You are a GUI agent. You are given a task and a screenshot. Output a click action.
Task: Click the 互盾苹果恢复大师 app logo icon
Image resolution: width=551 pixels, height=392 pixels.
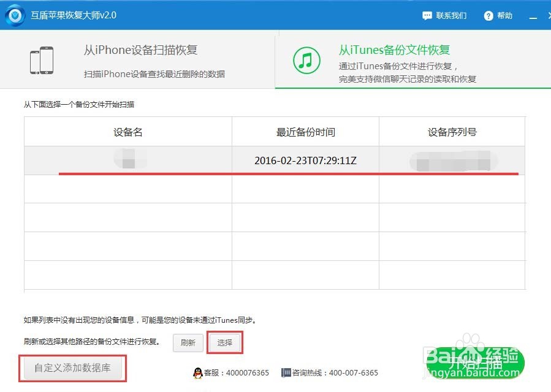(15, 15)
